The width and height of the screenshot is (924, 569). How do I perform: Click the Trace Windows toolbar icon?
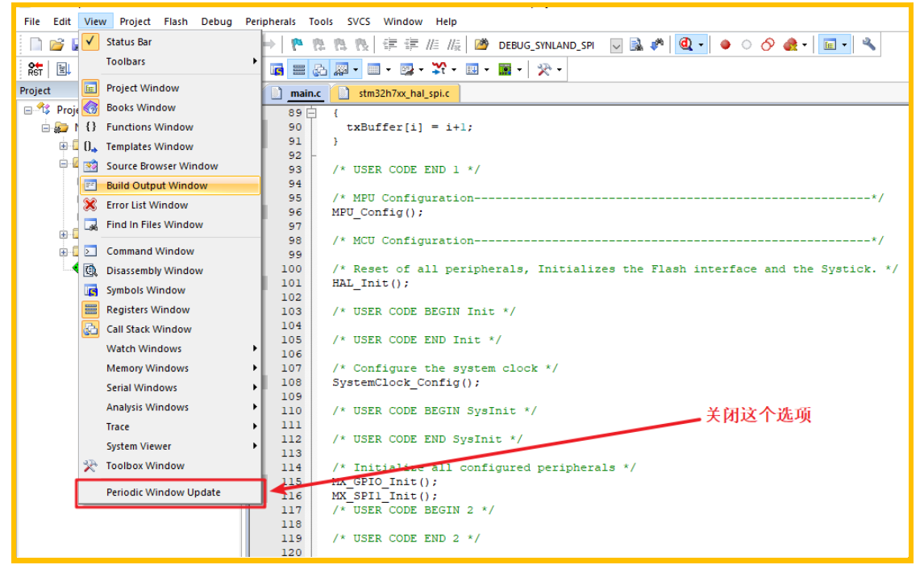472,69
